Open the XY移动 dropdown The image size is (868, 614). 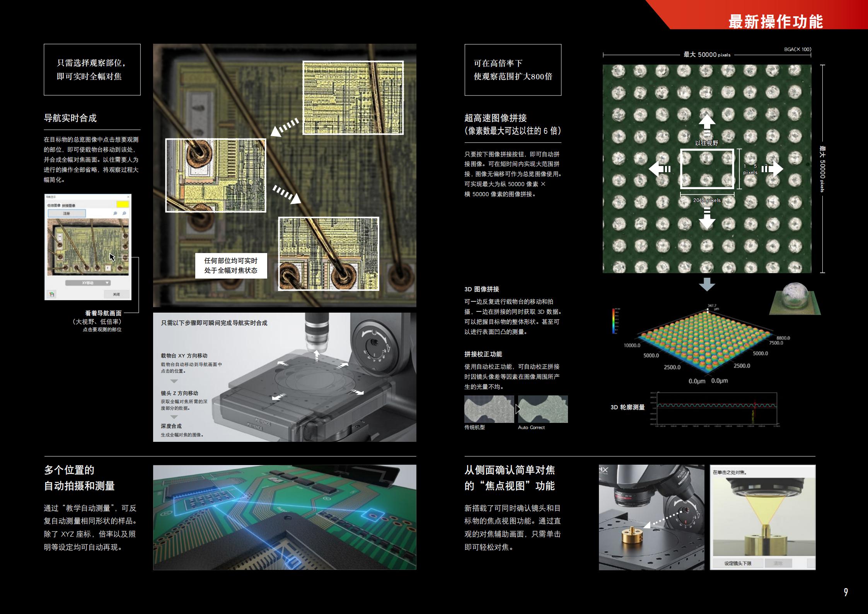[88, 283]
